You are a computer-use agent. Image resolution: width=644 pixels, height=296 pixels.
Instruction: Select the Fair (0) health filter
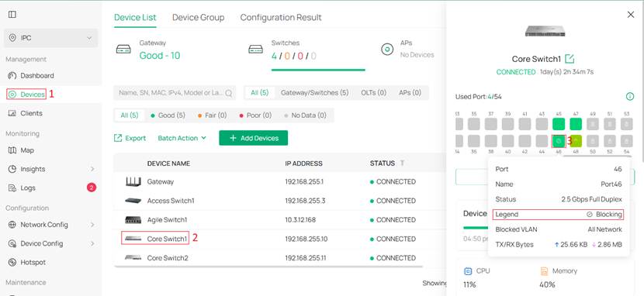tap(212, 115)
